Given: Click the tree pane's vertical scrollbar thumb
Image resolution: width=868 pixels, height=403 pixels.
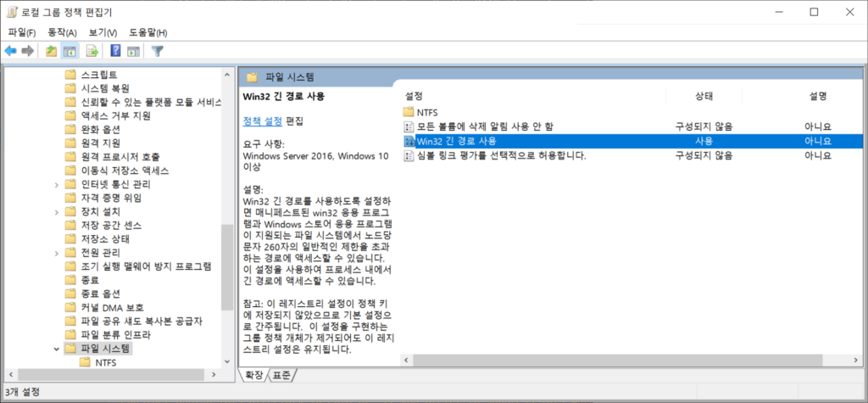Looking at the screenshot, I should (x=226, y=267).
